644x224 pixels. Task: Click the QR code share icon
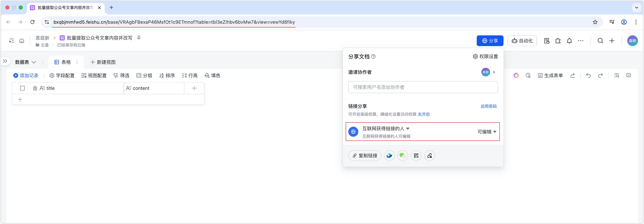(416, 156)
